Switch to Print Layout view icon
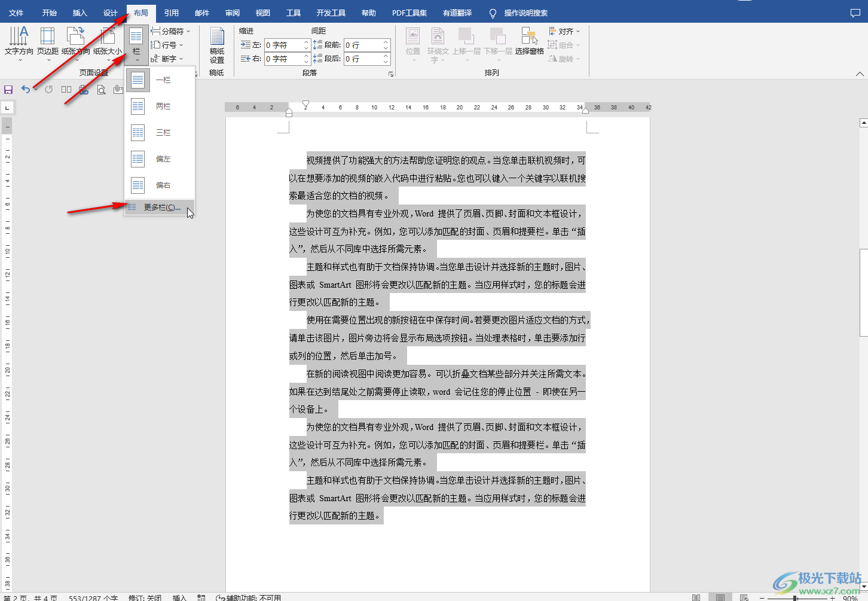868x601 pixels. pos(720,597)
